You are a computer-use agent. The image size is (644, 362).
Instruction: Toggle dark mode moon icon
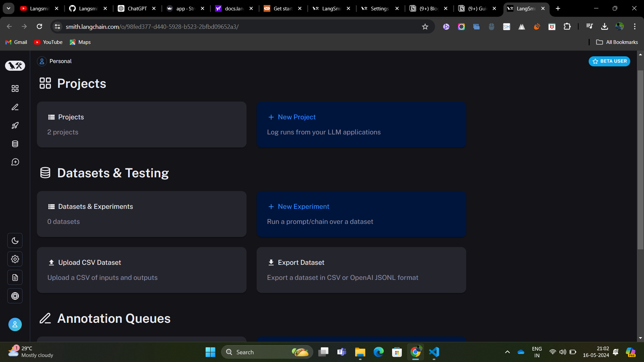[x=15, y=241]
